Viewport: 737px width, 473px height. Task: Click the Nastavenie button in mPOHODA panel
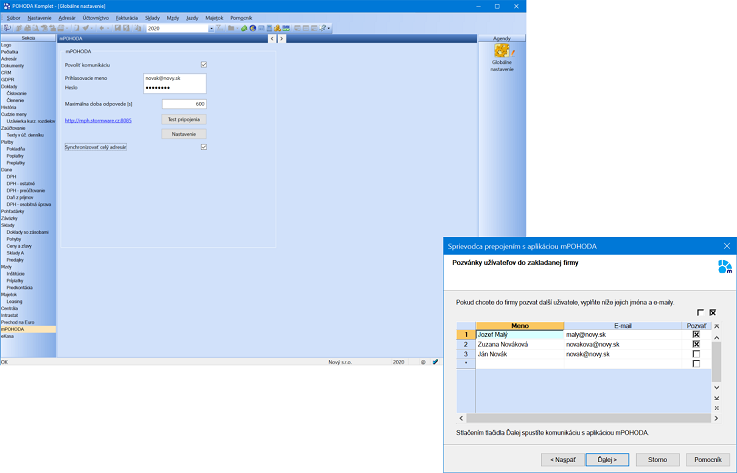coord(184,134)
